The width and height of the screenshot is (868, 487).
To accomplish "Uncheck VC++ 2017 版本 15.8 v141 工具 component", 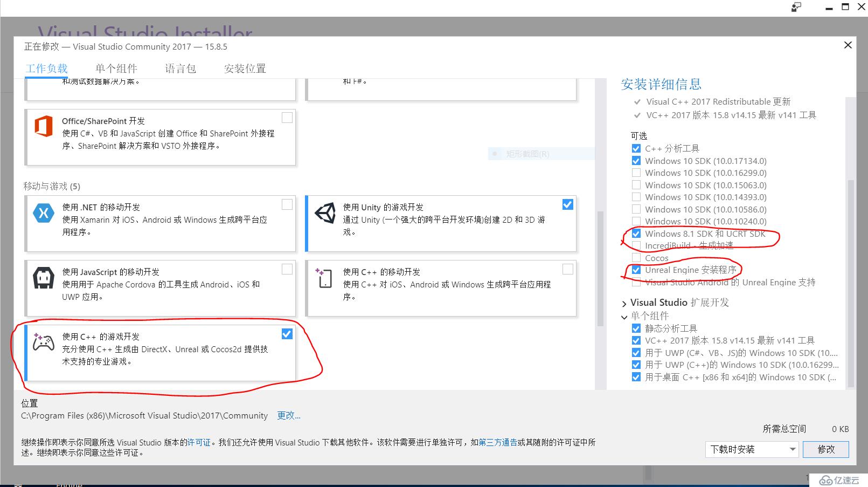I will [636, 340].
